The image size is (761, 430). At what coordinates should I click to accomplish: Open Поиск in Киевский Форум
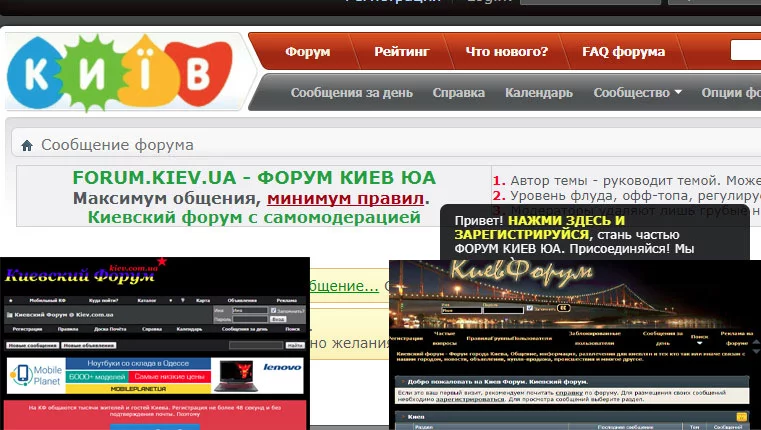[293, 329]
